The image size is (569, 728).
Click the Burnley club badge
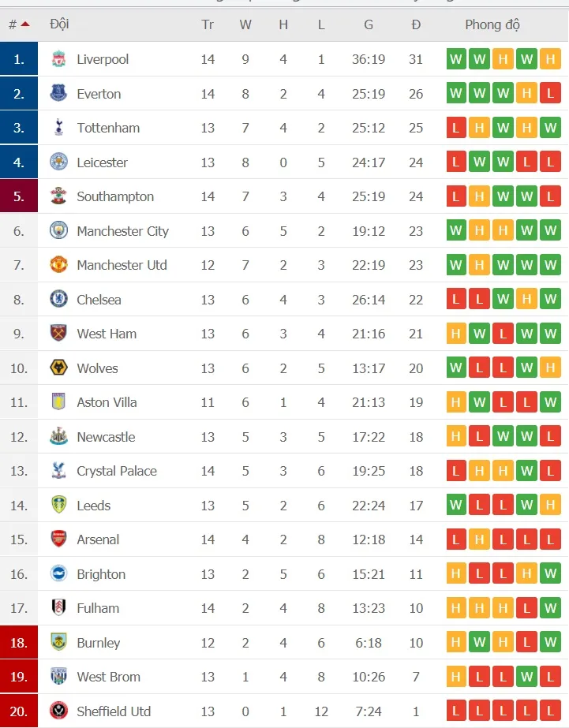pyautogui.click(x=58, y=643)
